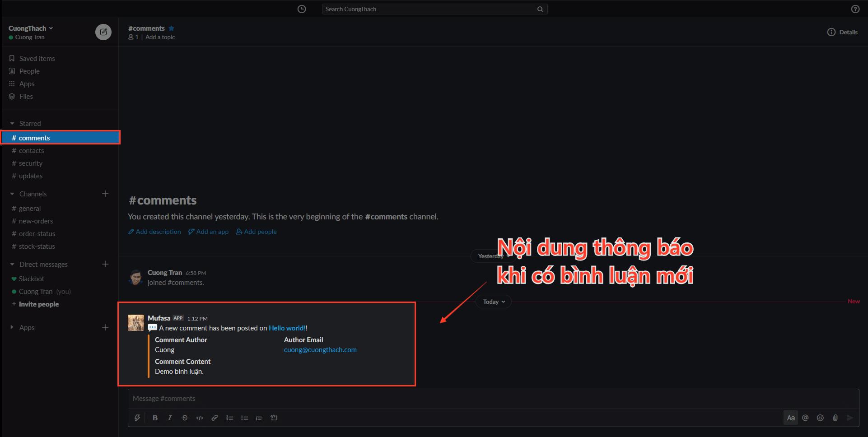Toggle italic formatting
The height and width of the screenshot is (437, 868).
coord(170,418)
